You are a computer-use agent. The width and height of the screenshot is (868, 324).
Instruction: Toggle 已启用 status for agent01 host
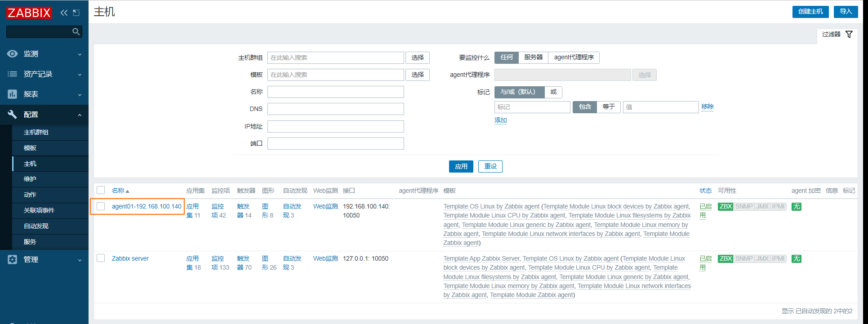(705, 211)
